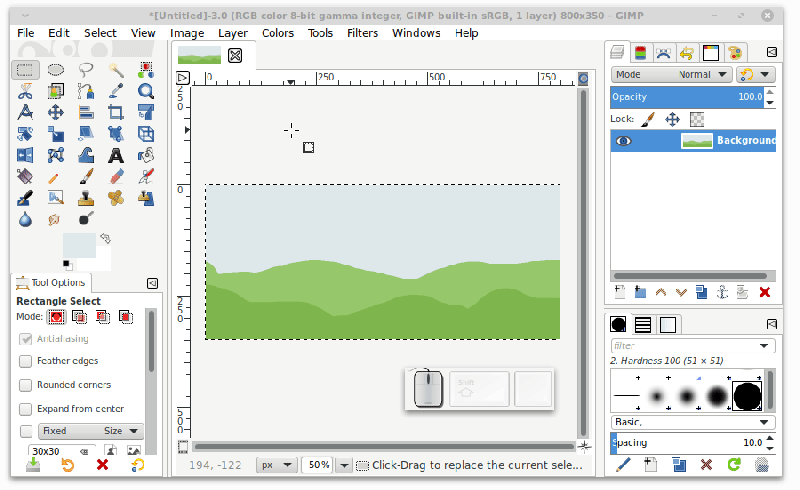Select the Measure compass tool

click(x=25, y=112)
